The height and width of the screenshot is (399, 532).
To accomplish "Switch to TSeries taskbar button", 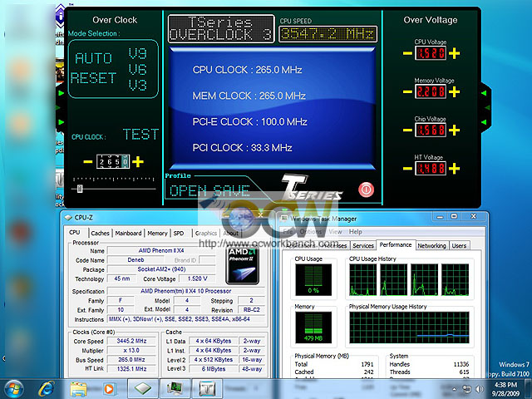I will [207, 388].
